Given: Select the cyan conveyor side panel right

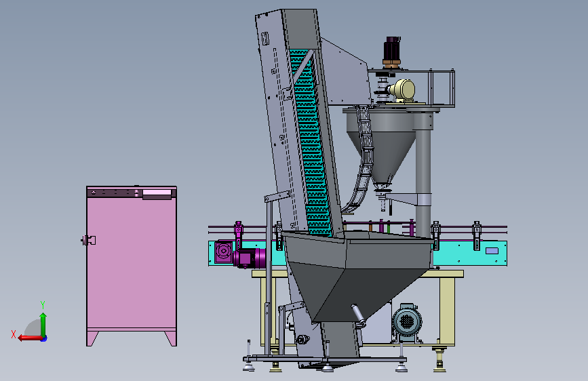Looking at the screenshot, I should click(x=471, y=253).
